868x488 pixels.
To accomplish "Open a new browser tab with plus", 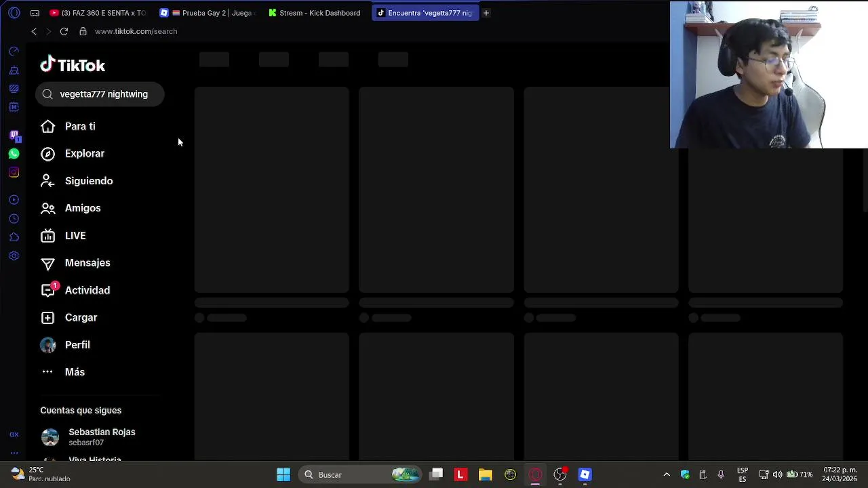I will click(486, 13).
